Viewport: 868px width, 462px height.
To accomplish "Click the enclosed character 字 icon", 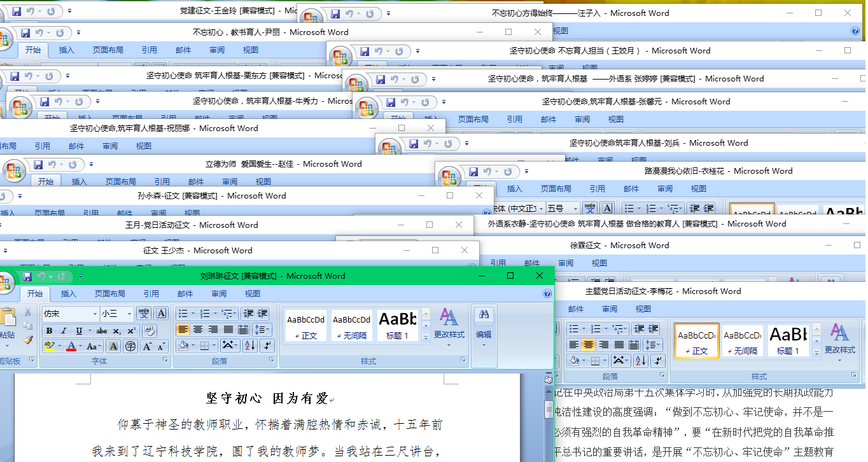I will [x=130, y=346].
